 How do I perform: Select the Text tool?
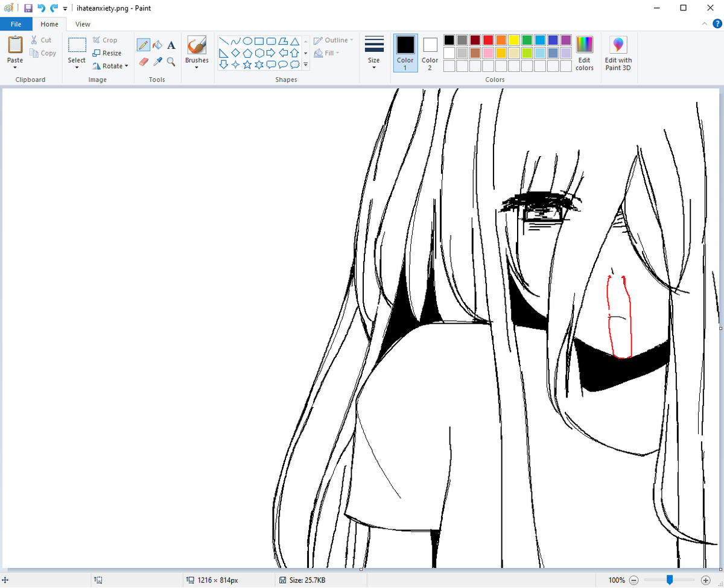(171, 45)
